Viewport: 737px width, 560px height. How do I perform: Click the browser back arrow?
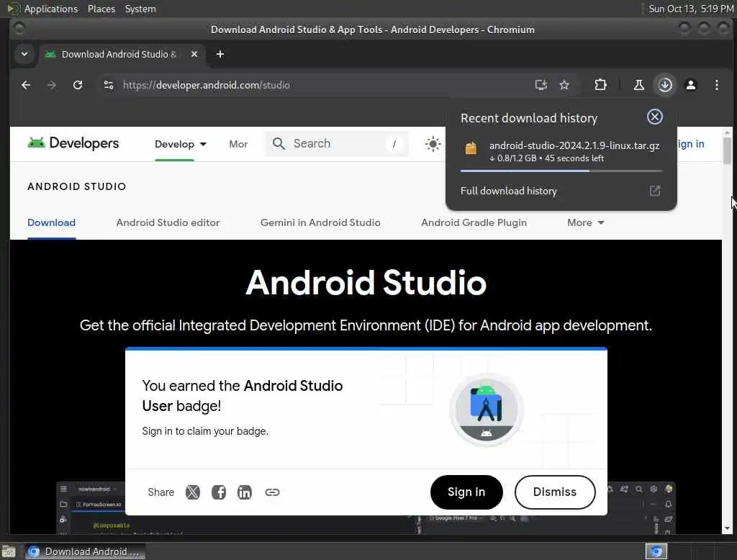tap(26, 85)
